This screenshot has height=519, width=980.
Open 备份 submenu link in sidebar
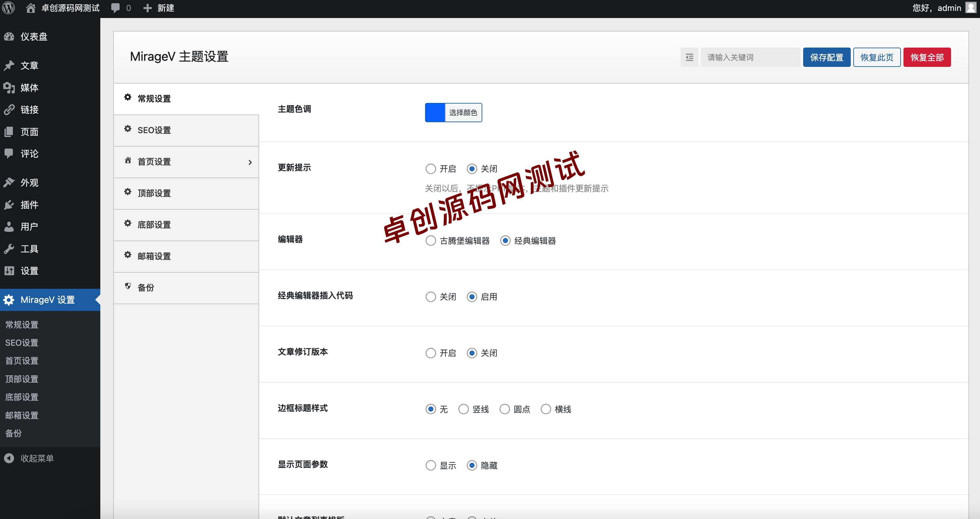pos(13,433)
